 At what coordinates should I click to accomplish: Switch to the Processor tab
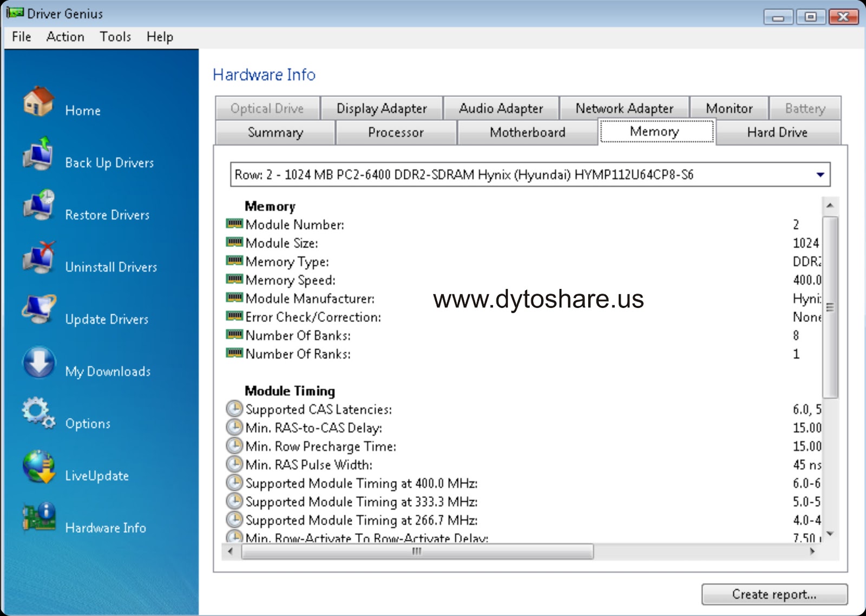pyautogui.click(x=396, y=133)
